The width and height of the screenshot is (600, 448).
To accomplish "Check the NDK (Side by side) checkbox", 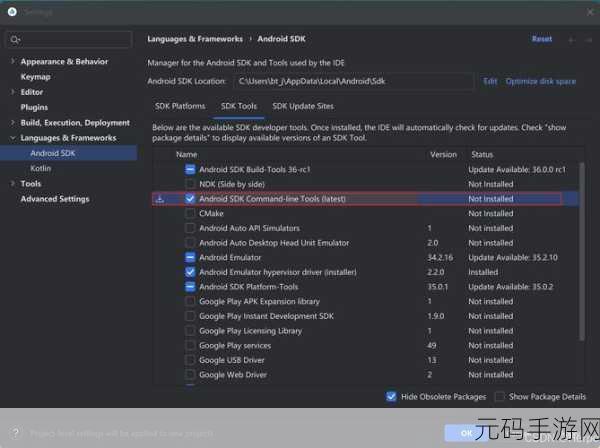I will [x=190, y=184].
